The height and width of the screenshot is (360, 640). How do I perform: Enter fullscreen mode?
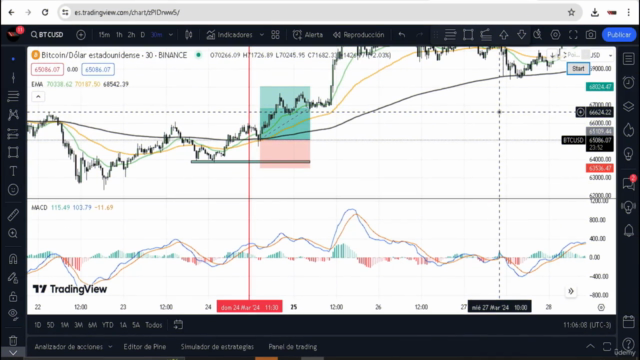573,35
